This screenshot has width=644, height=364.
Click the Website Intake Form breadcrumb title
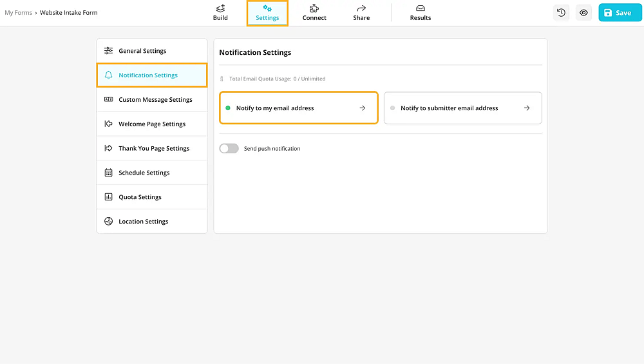coord(69,13)
